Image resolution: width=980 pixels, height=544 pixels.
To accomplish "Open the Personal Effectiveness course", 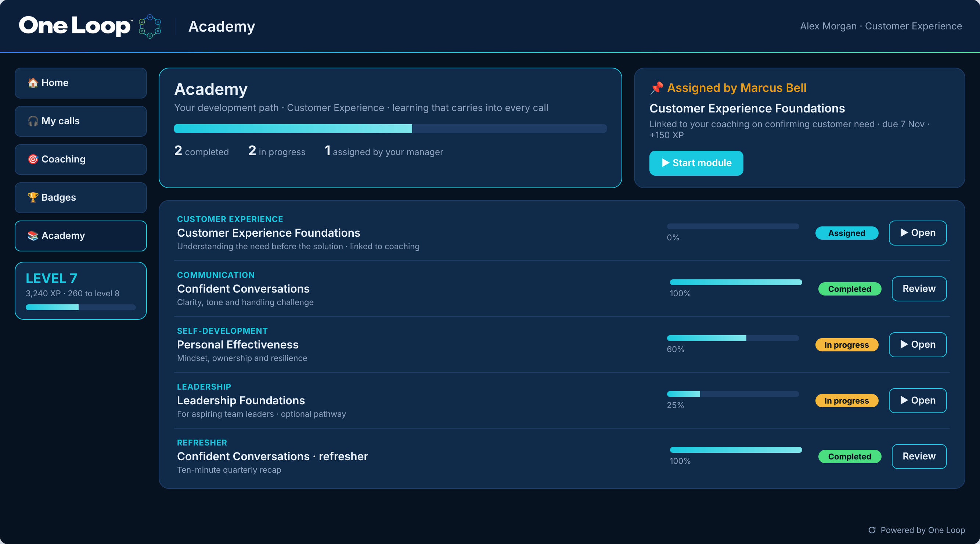I will coord(918,344).
